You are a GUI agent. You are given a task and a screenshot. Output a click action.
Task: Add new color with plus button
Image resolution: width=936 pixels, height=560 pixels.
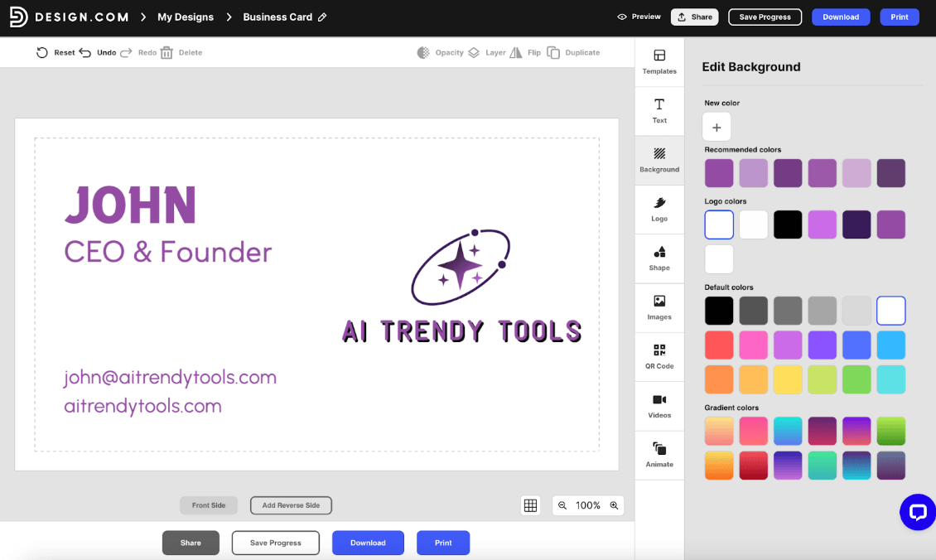pyautogui.click(x=716, y=128)
